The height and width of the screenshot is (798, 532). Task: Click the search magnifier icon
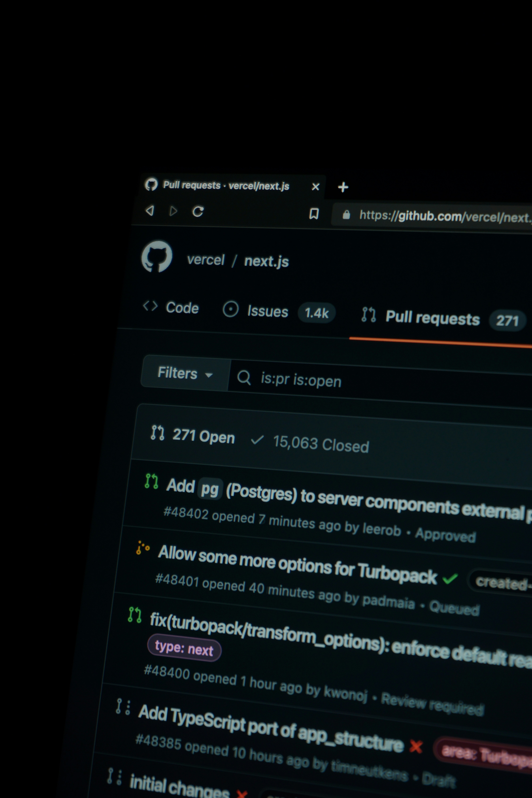click(x=244, y=377)
